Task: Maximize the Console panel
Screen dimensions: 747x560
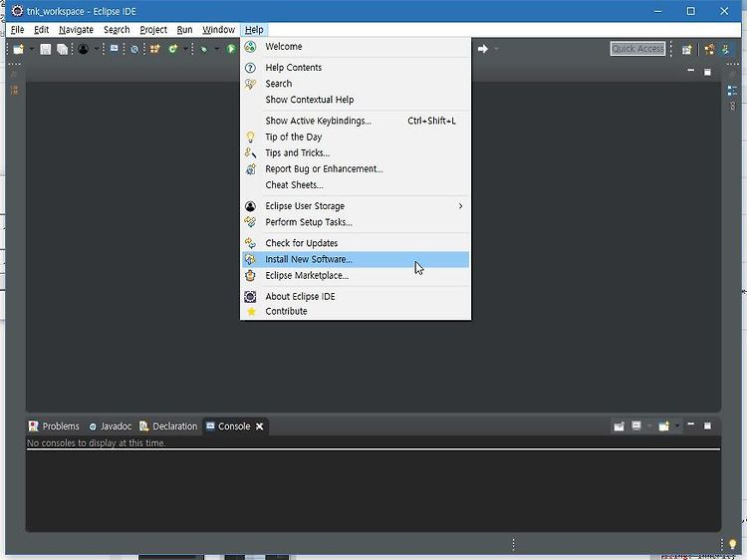Action: coord(707,425)
